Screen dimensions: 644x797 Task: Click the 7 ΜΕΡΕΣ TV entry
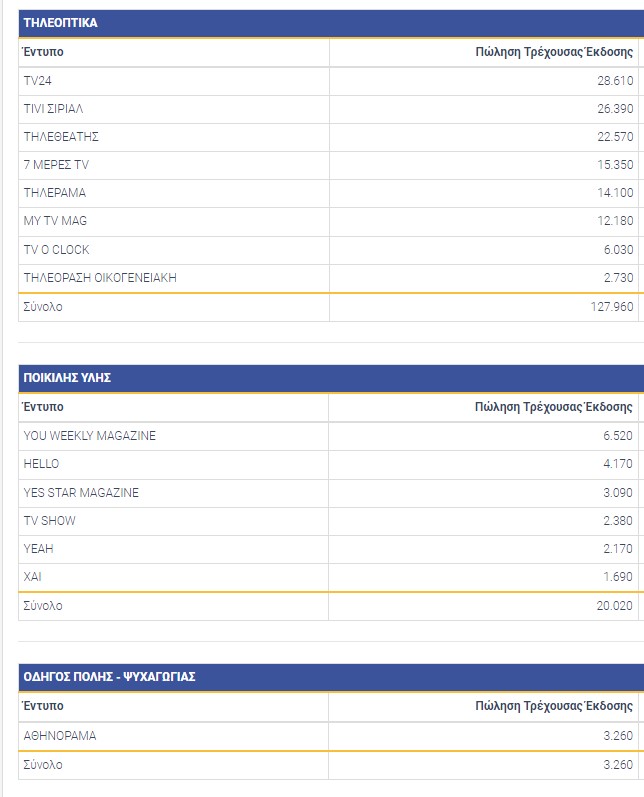[56, 164]
